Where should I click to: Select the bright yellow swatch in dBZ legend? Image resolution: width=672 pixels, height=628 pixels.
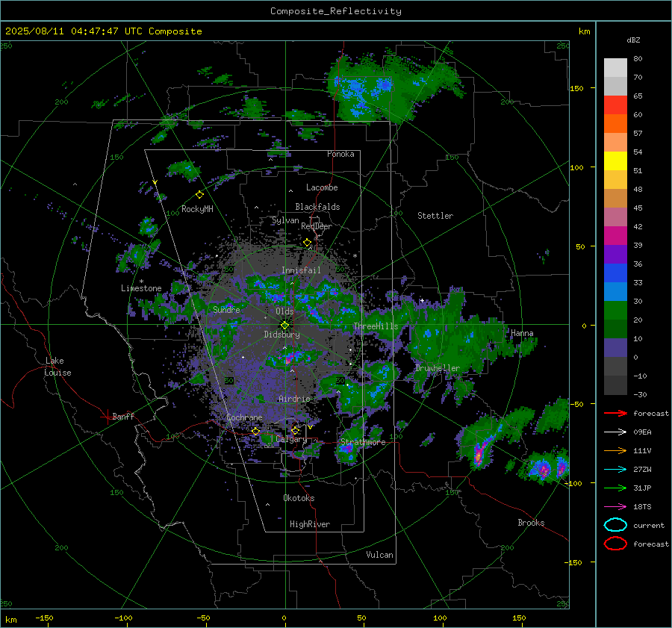615,161
